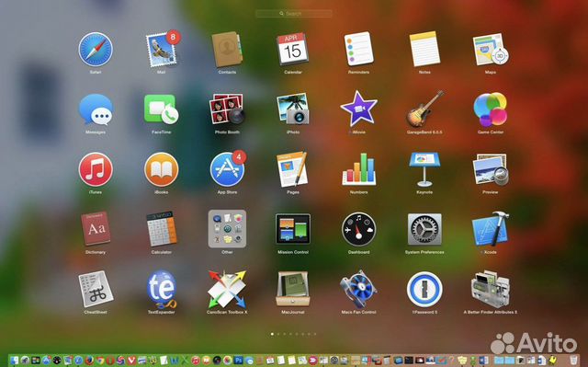Open CheatSheet
588x367 pixels.
[96, 289]
